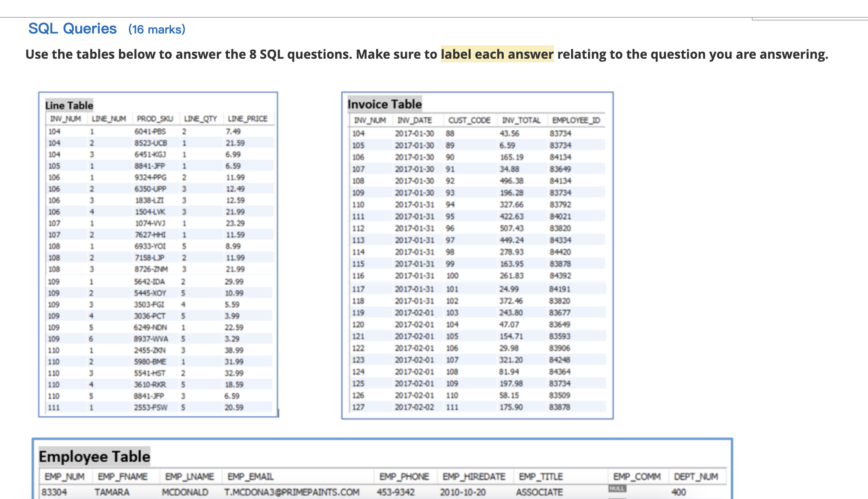Click the Line Table title
The height and width of the screenshot is (499, 868).
pos(69,105)
